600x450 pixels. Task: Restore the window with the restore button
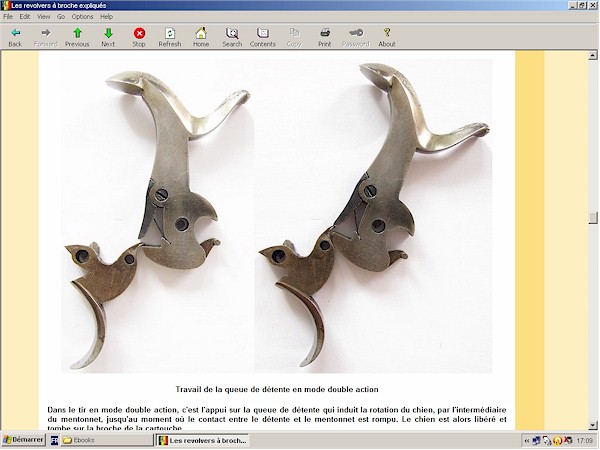[582, 5]
